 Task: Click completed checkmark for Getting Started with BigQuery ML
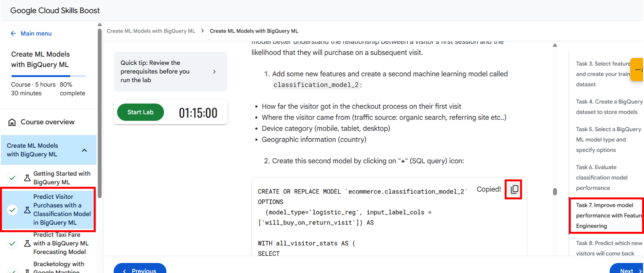(13, 178)
